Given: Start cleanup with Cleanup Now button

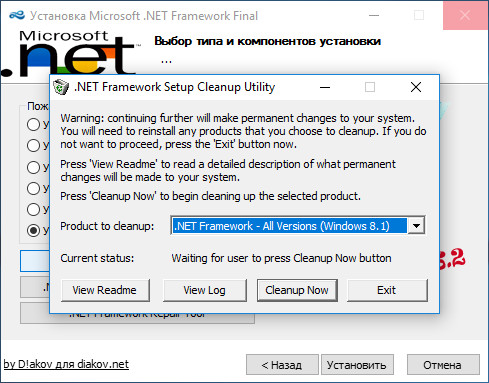Looking at the screenshot, I should click(297, 290).
